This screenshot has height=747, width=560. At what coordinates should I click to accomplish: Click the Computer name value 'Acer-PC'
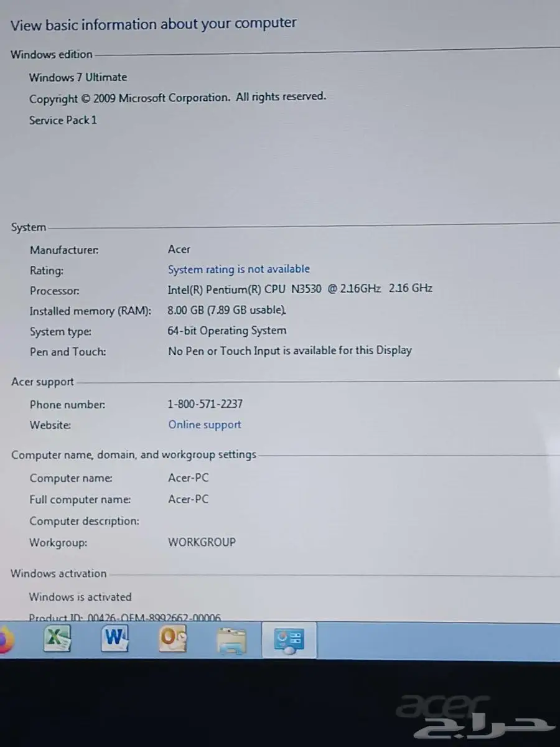pos(189,478)
